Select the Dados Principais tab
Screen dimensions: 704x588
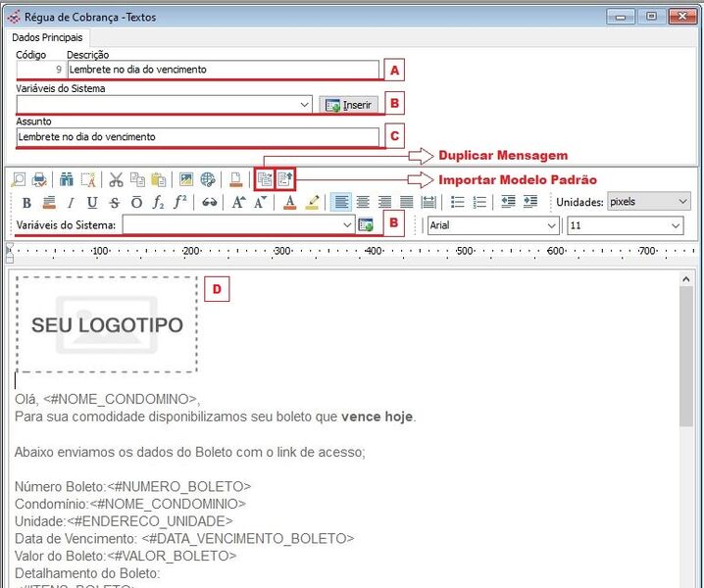(x=47, y=36)
